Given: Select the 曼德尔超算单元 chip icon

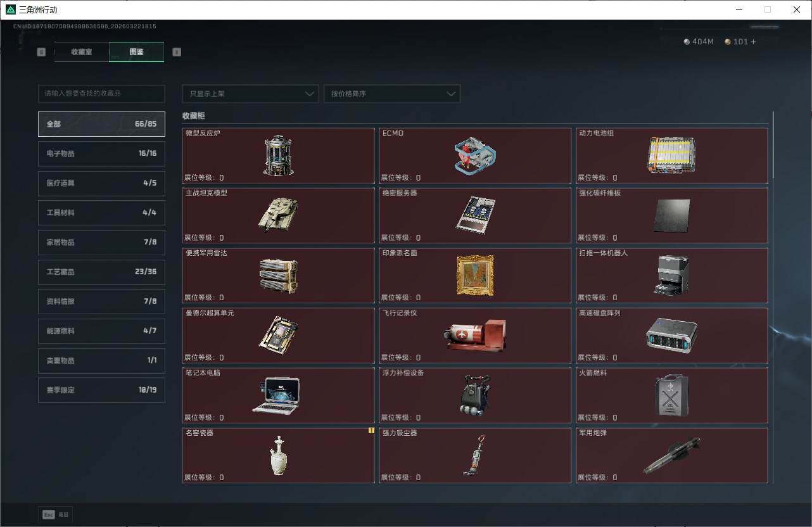Looking at the screenshot, I should (279, 335).
